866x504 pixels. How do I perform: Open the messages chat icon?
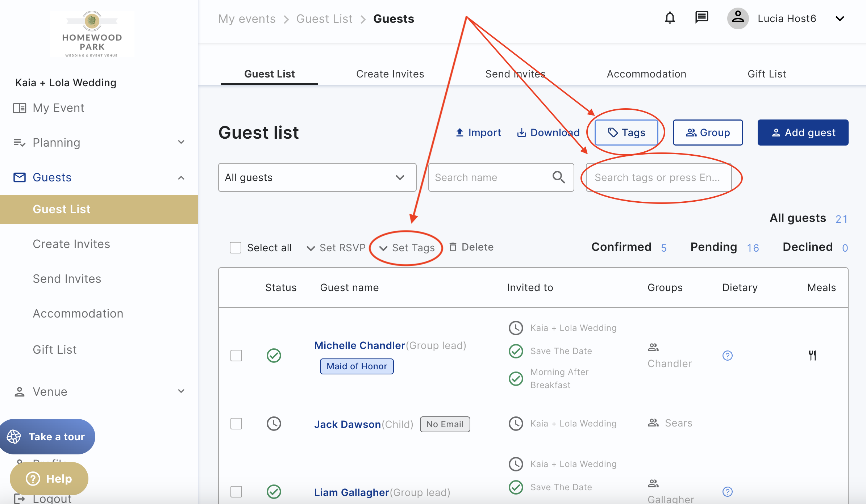(701, 17)
